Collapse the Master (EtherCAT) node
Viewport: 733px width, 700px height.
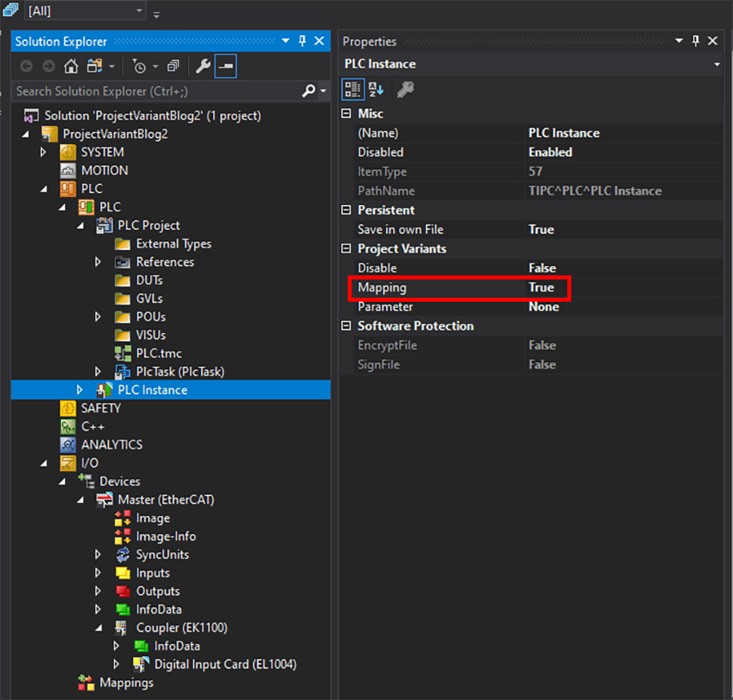[81, 500]
